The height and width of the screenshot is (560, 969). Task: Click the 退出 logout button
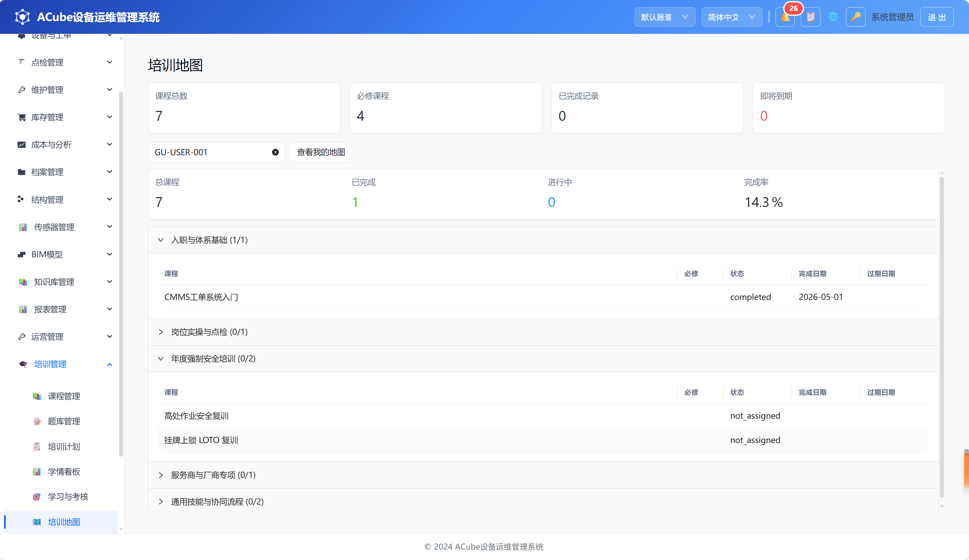936,17
